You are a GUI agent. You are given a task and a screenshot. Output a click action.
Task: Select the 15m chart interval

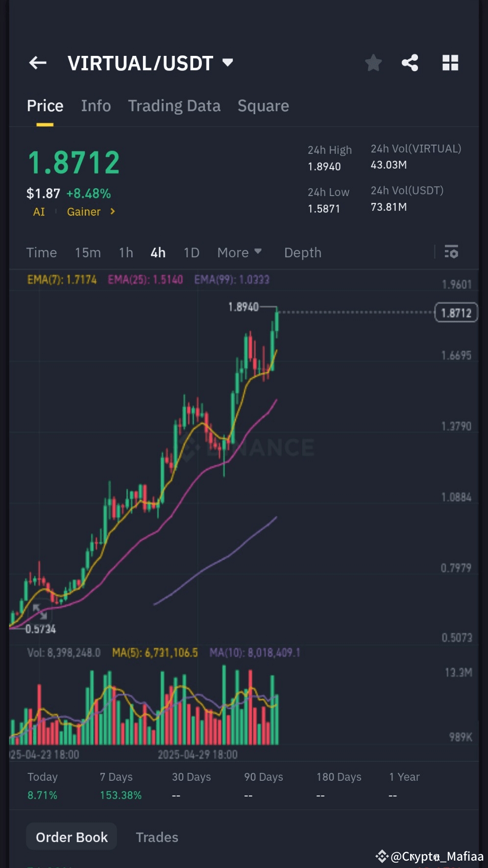pos(88,252)
